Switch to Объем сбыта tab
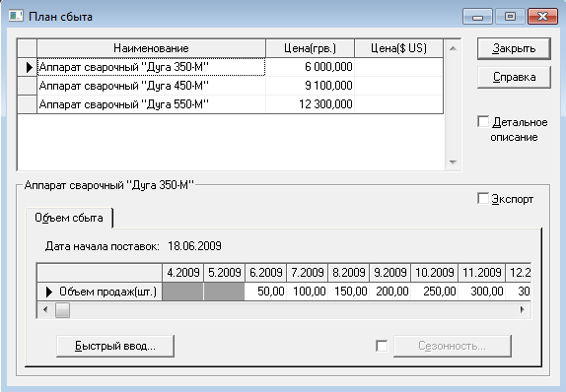 pyautogui.click(x=69, y=218)
